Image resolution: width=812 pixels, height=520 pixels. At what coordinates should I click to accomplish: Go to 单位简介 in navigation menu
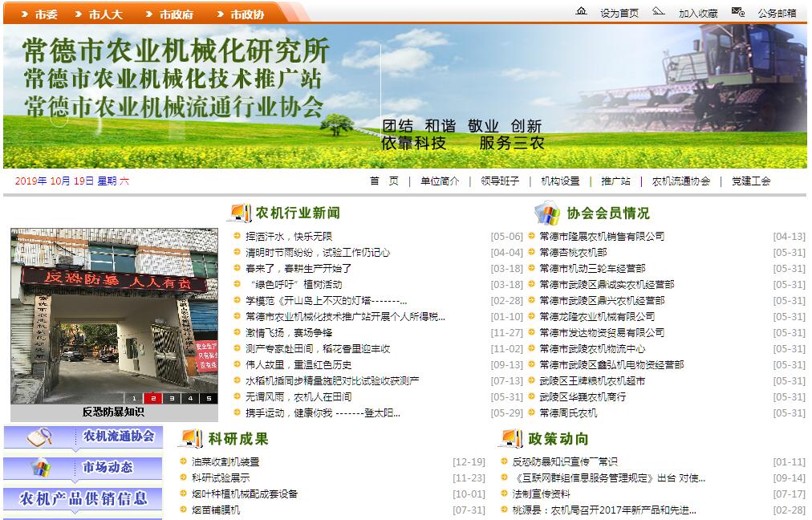click(x=440, y=181)
